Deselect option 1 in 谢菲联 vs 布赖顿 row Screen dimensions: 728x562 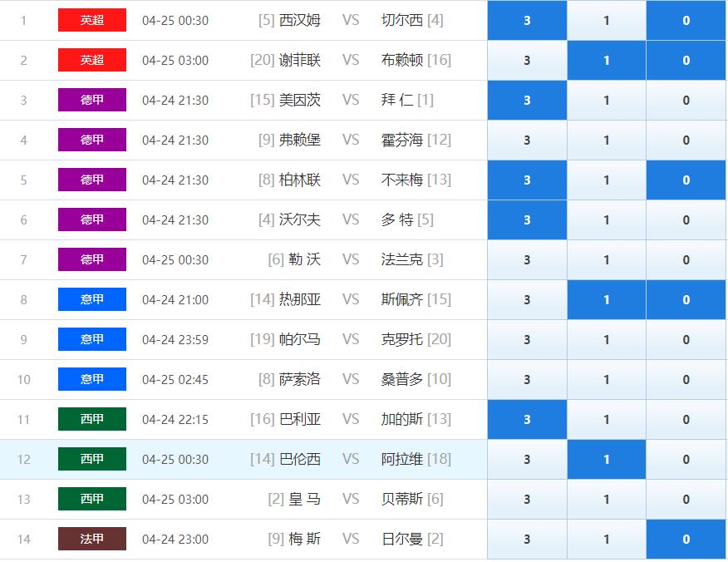pos(607,61)
